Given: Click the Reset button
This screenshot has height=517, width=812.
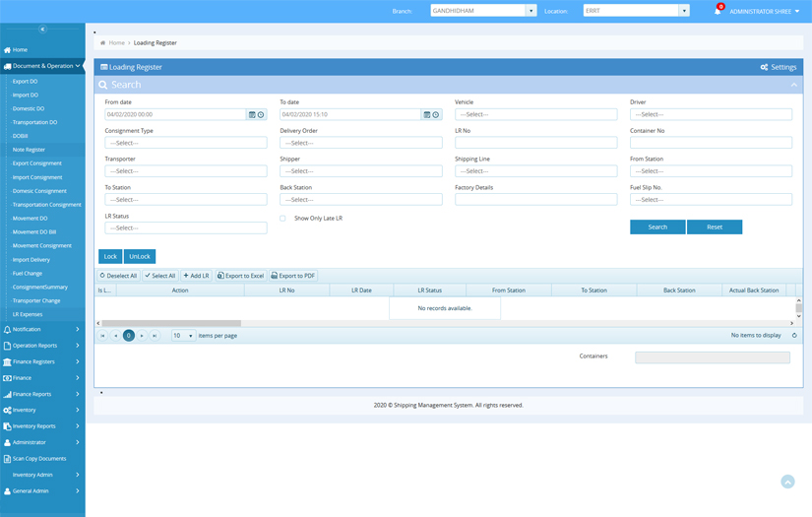Looking at the screenshot, I should click(715, 226).
